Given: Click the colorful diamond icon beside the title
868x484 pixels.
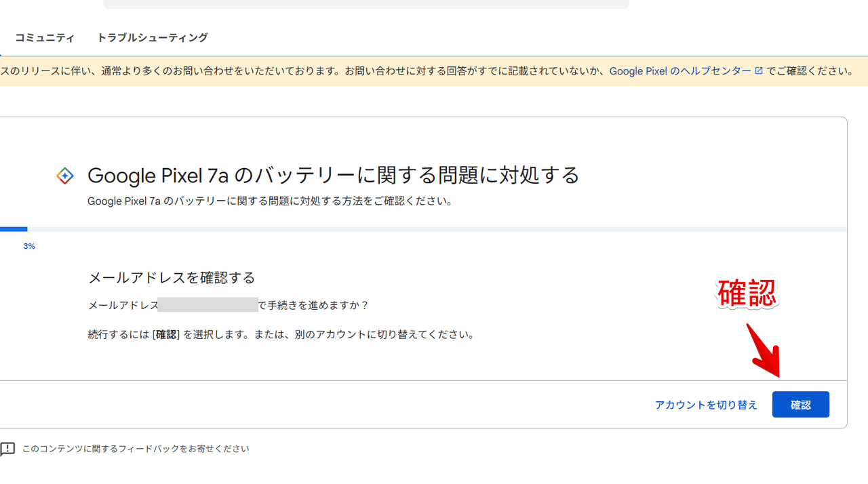Looking at the screenshot, I should [64, 176].
